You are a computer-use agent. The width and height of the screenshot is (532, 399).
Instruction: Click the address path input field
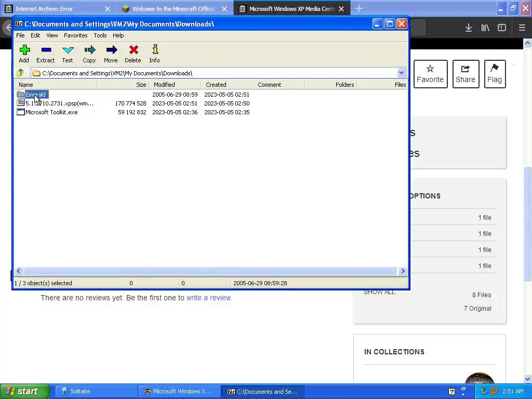pyautogui.click(x=214, y=73)
